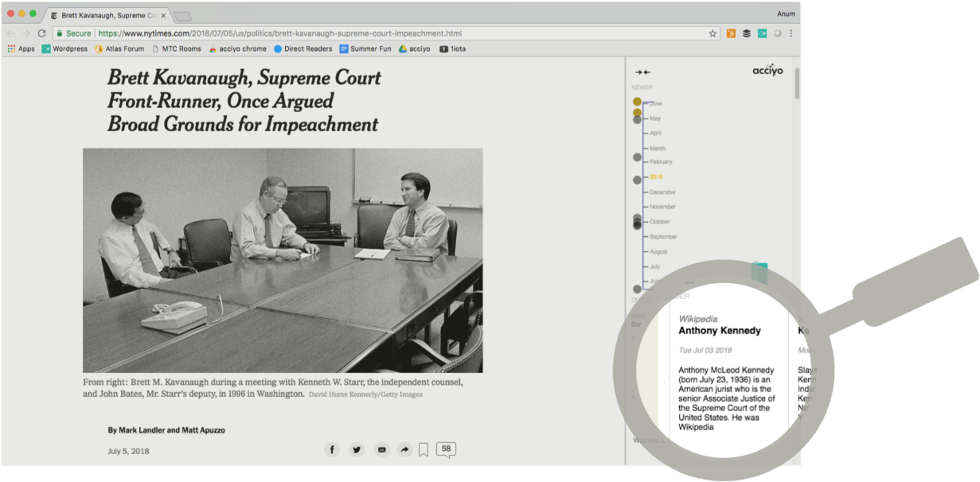This screenshot has width=980, height=482.
Task: Open the share arrow options
Action: pos(404,450)
